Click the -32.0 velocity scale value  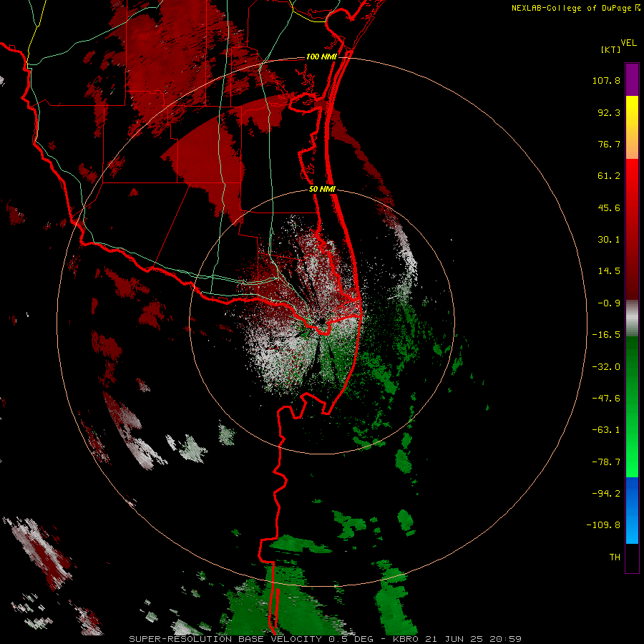(606, 367)
